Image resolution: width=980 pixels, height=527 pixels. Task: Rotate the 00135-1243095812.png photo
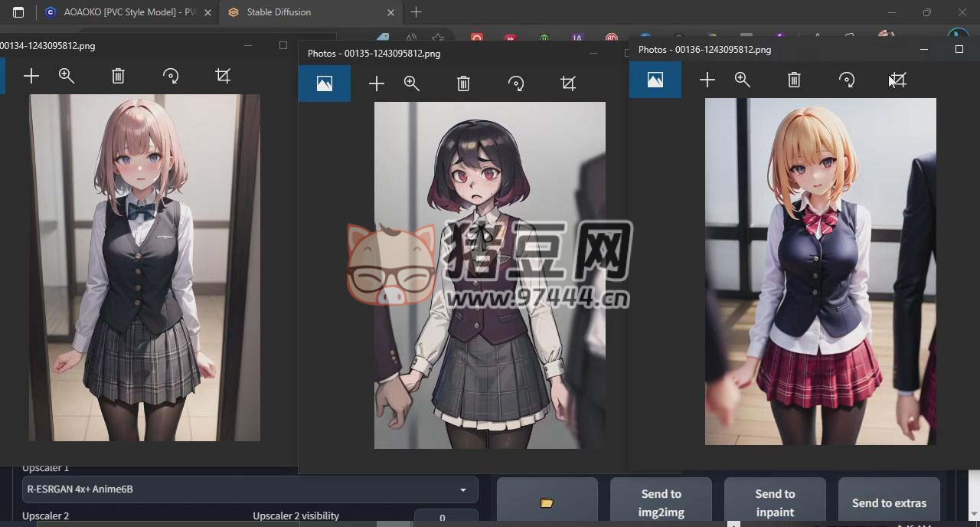(516, 83)
